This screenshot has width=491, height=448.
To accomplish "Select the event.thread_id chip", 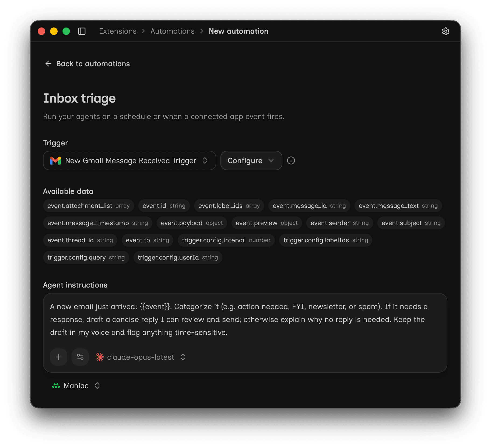I will coord(80,240).
